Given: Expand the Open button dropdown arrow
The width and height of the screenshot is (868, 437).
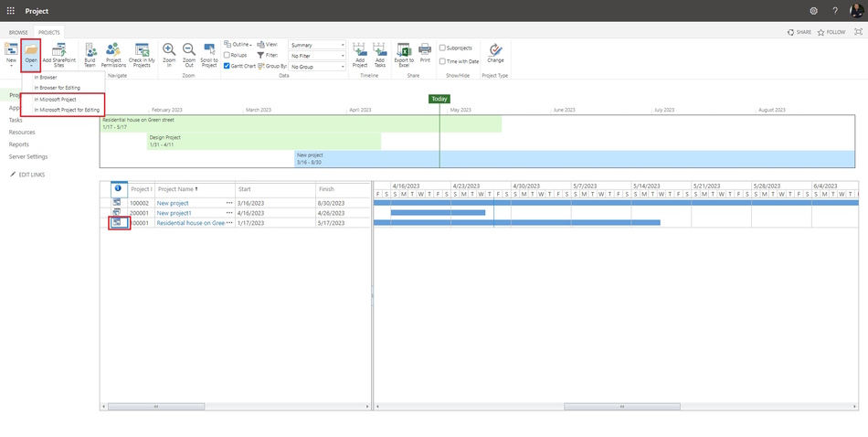Looking at the screenshot, I should (31, 66).
